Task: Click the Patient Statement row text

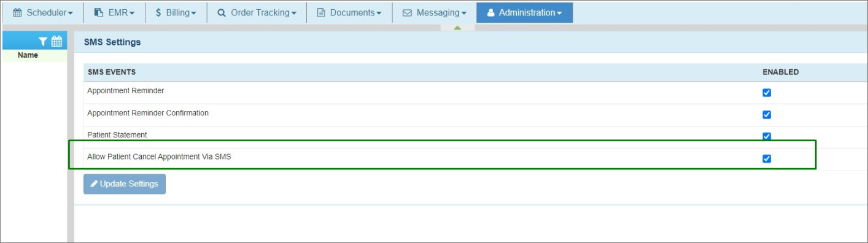Action: [117, 135]
